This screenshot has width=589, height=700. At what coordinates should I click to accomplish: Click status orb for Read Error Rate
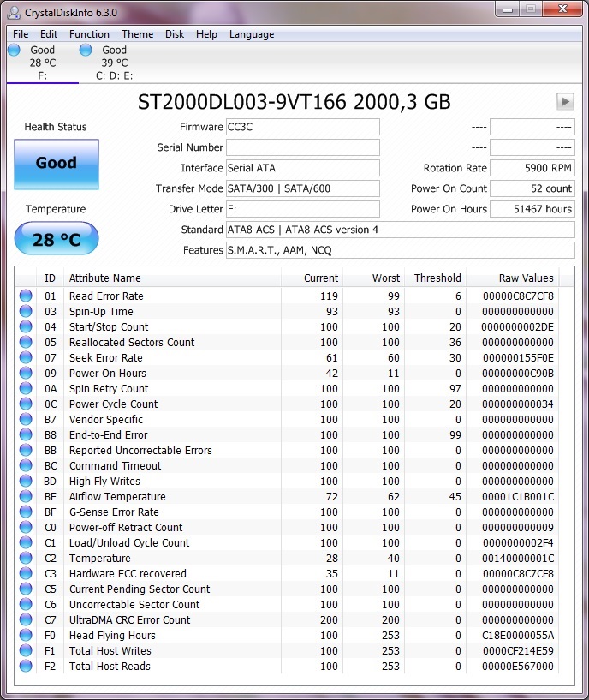point(26,296)
